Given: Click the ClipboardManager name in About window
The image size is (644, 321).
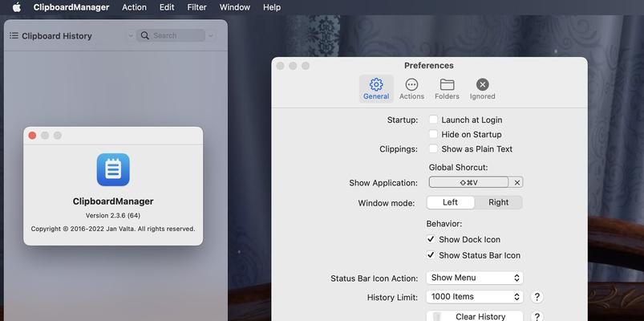Looking at the screenshot, I should coord(113,201).
